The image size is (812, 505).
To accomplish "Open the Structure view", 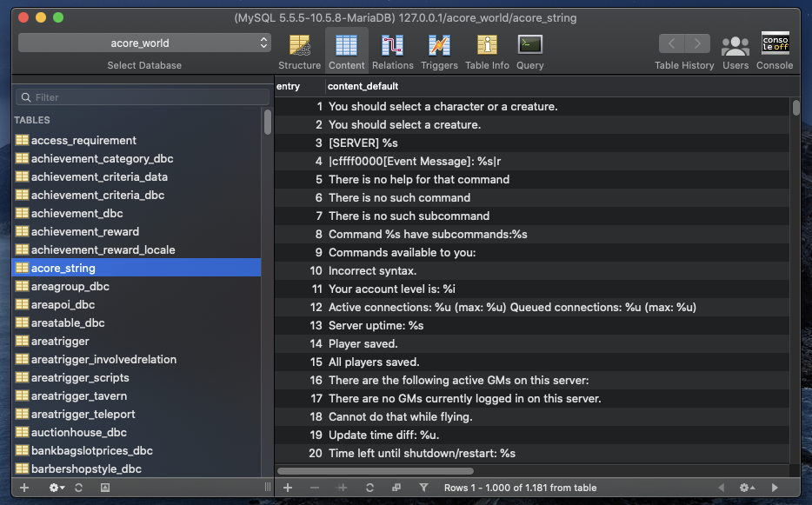I will tap(299, 50).
